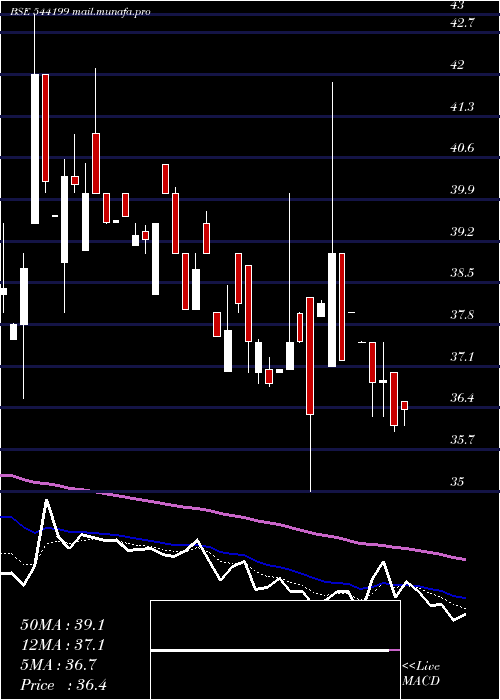500x700 pixels.
Task: Click the 35 price axis label
Action: point(458,482)
